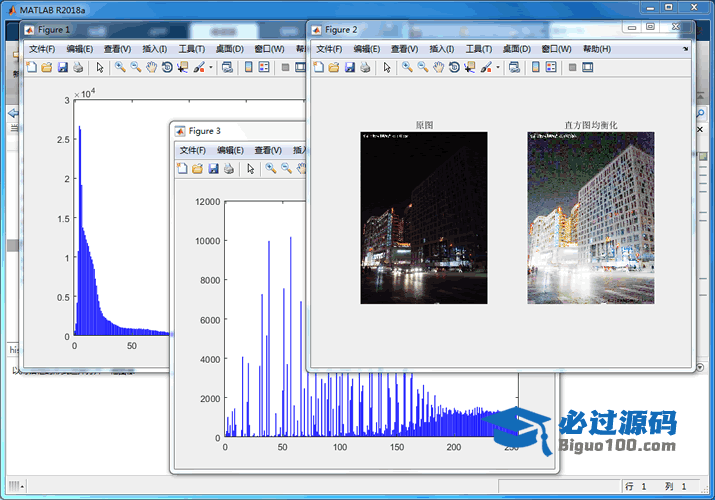Click Zoom Out tool in Figure 3 toolbar
The height and width of the screenshot is (500, 715).
[286, 169]
